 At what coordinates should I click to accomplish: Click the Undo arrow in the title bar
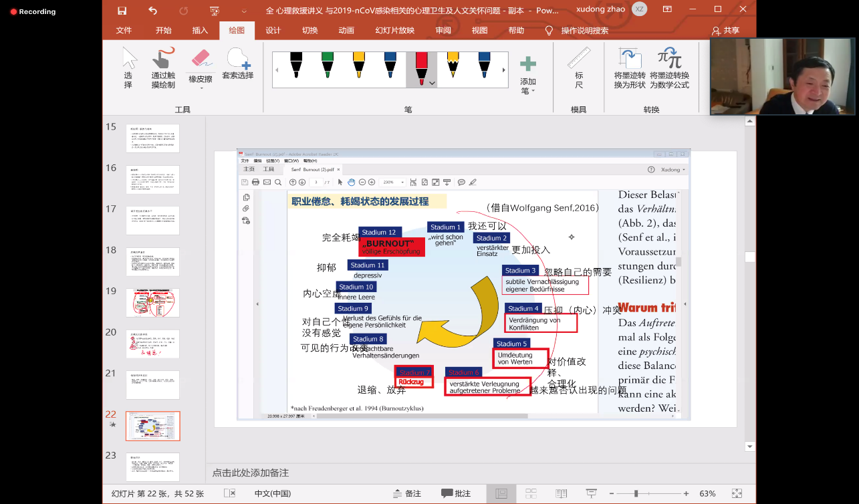(153, 10)
